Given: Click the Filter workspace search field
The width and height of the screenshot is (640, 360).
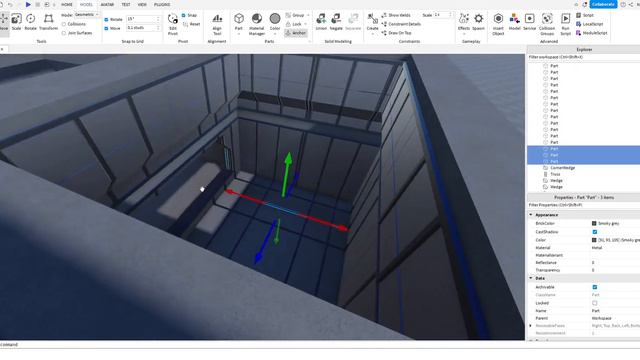Looking at the screenshot, I should (583, 57).
